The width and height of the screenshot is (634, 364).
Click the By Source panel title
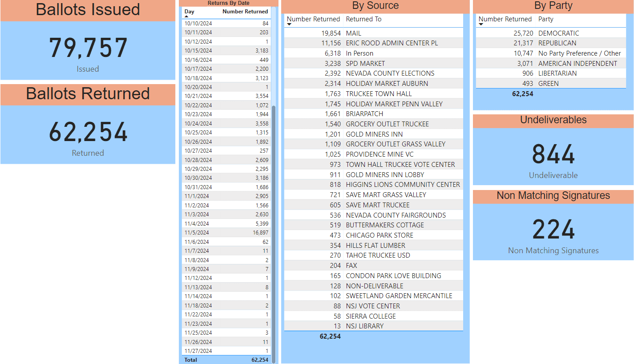(374, 5)
